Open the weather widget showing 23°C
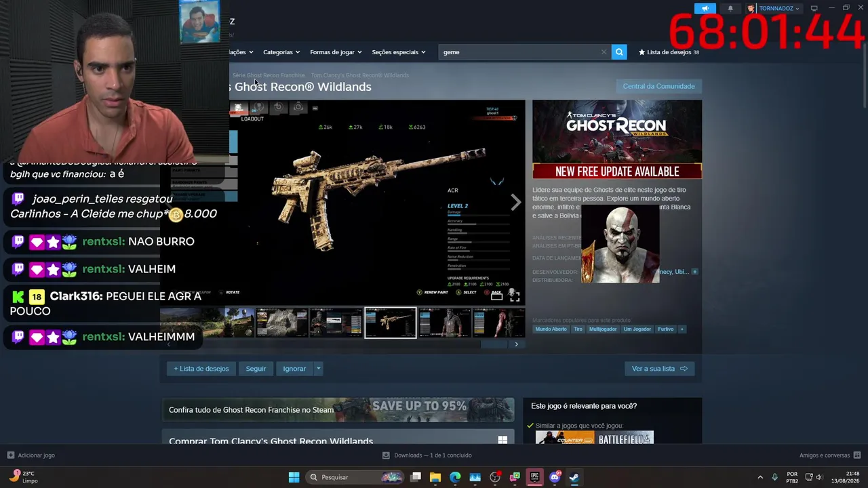 point(23,477)
